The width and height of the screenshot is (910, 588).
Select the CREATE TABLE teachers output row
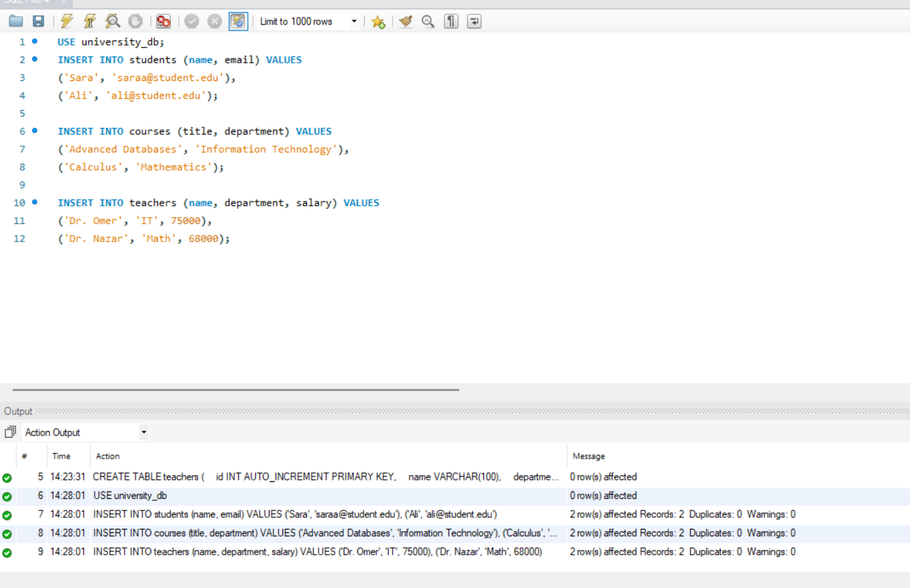click(x=455, y=477)
